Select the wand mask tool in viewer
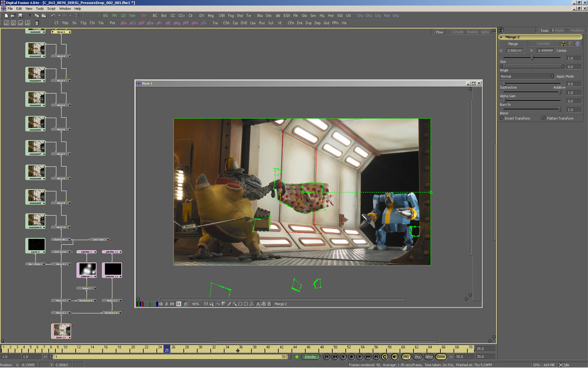Screen dimensions: 588x368 click(235, 304)
